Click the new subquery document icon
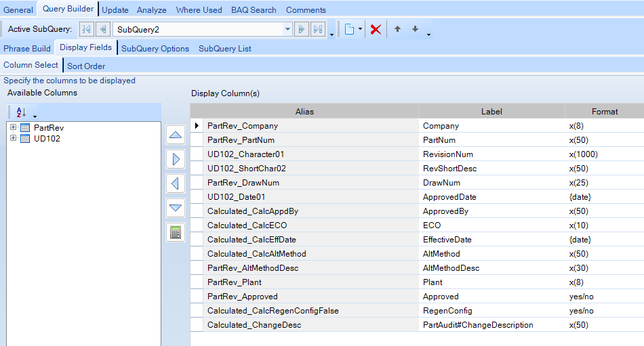This screenshot has width=644, height=346. point(349,30)
